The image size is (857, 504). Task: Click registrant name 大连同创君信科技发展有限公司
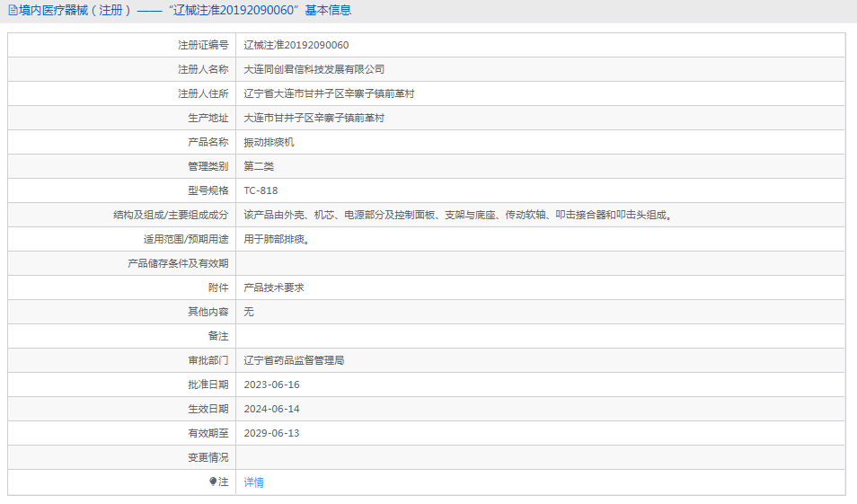(314, 69)
